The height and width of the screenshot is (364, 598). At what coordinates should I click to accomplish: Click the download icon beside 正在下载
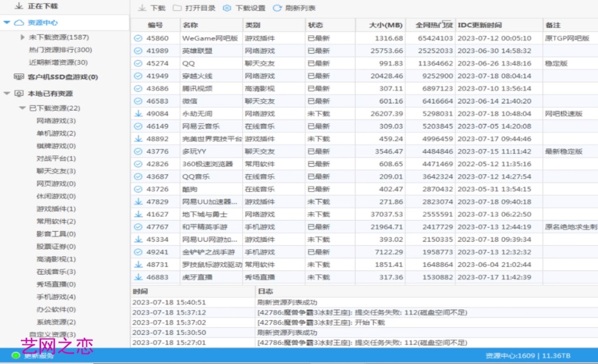(x=19, y=6)
